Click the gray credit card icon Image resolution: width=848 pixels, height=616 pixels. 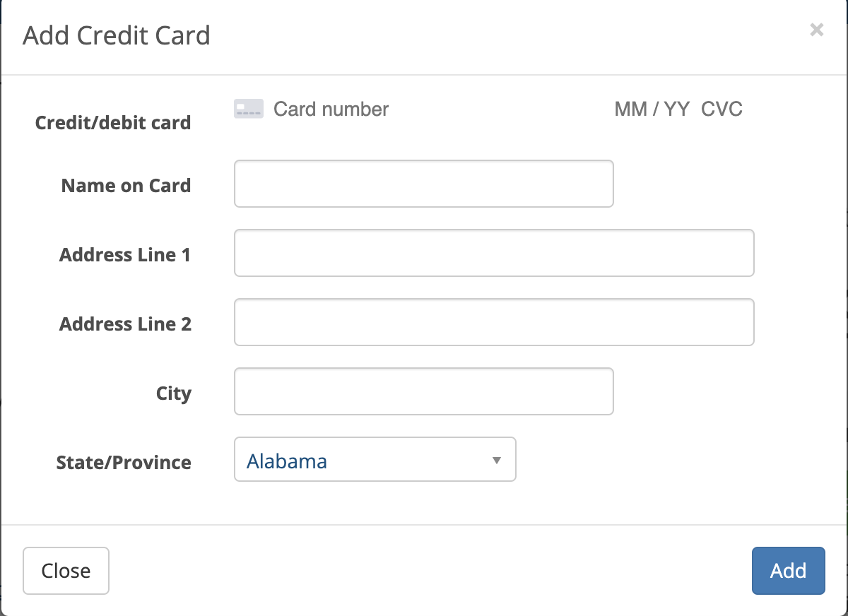coord(249,109)
